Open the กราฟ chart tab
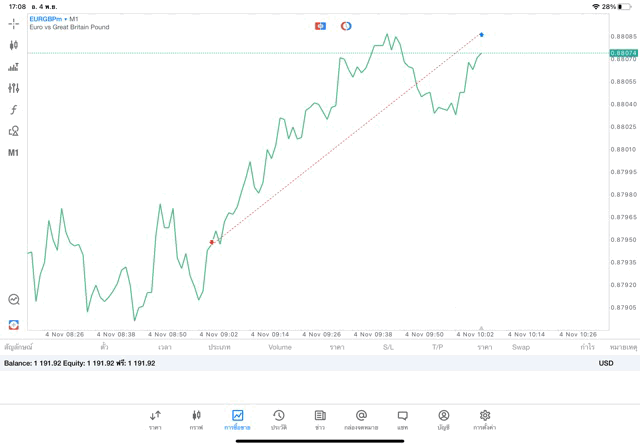This screenshot has width=640, height=447. (x=196, y=419)
